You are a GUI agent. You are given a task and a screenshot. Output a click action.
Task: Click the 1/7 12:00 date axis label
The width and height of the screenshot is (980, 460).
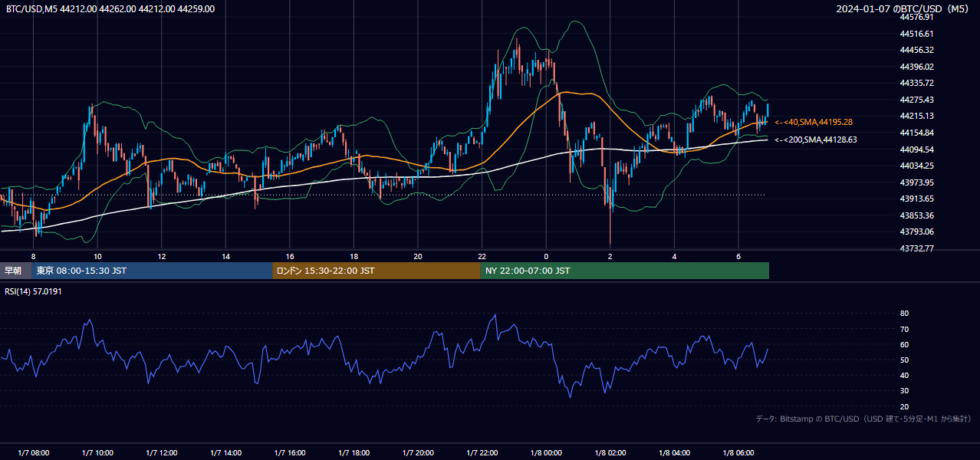(162, 453)
